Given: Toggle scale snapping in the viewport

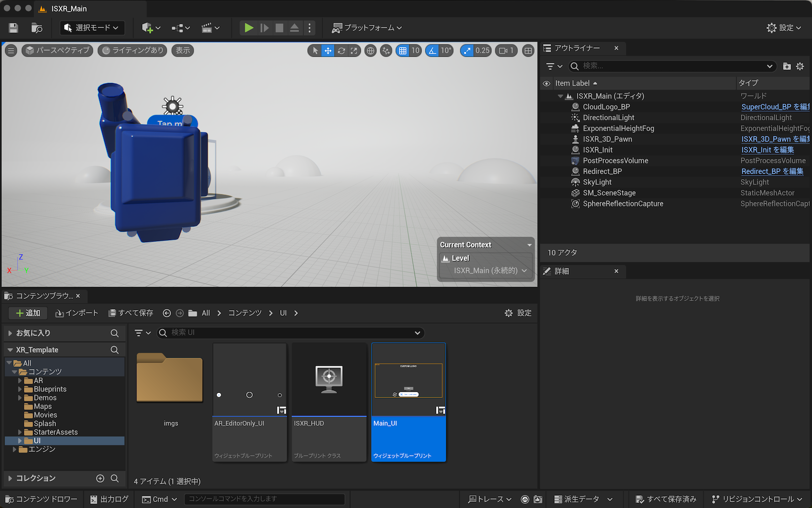Looking at the screenshot, I should click(x=467, y=51).
